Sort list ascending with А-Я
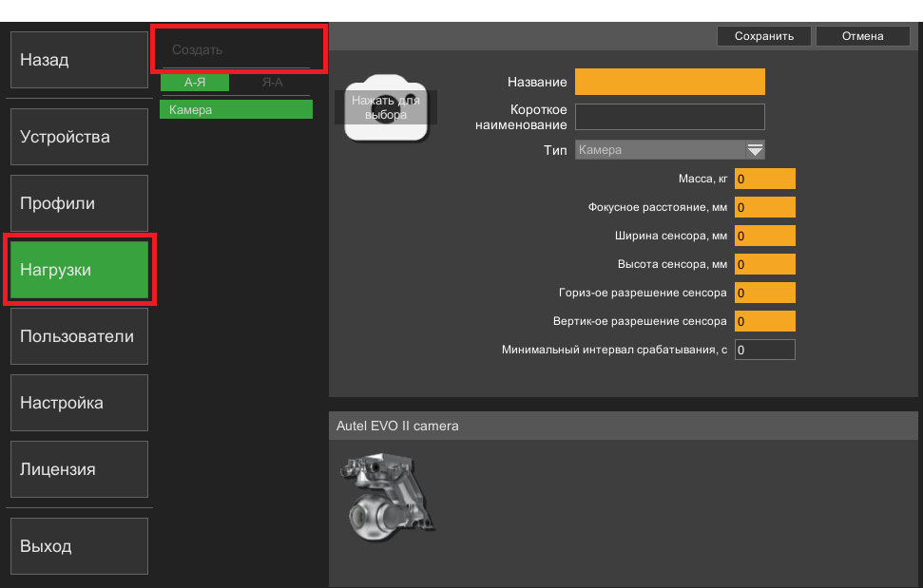This screenshot has height=588, width=923. 195,83
